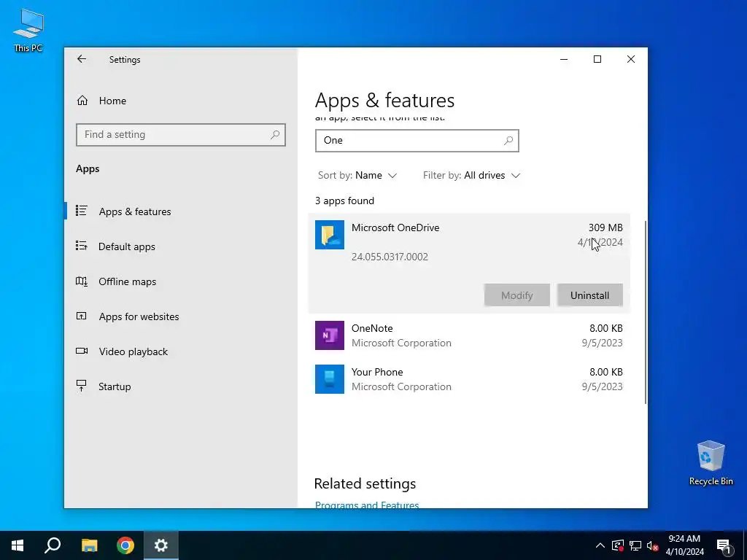The height and width of the screenshot is (560, 747).
Task: Launch Google Chrome from the taskbar
Action: point(125,545)
